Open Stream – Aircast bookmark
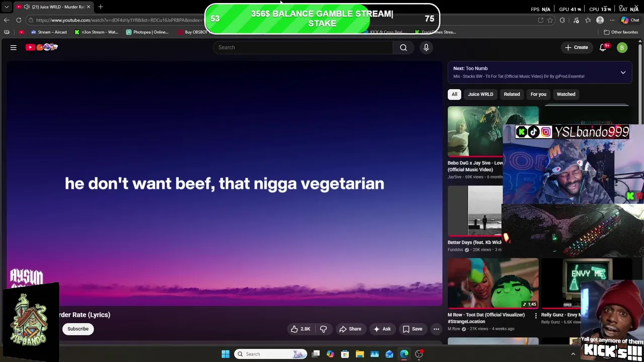644x362 pixels. point(48,32)
